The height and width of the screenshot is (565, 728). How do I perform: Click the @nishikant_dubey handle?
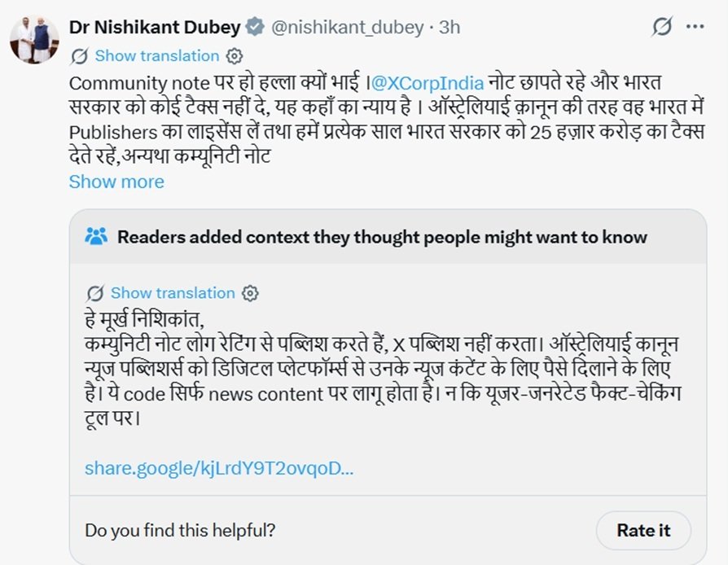[x=347, y=27]
